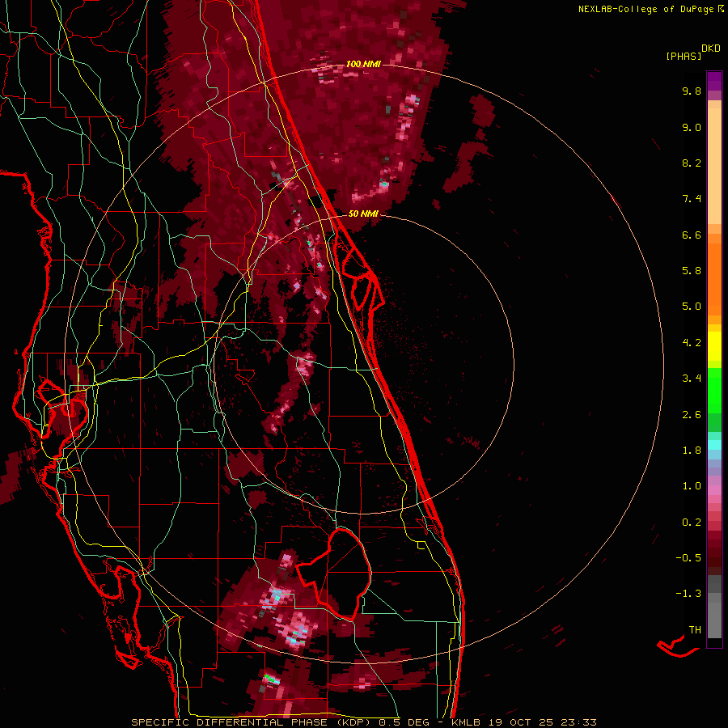Pick the bright green segment of the color bar
Screen dimensions: 728x728
click(714, 391)
